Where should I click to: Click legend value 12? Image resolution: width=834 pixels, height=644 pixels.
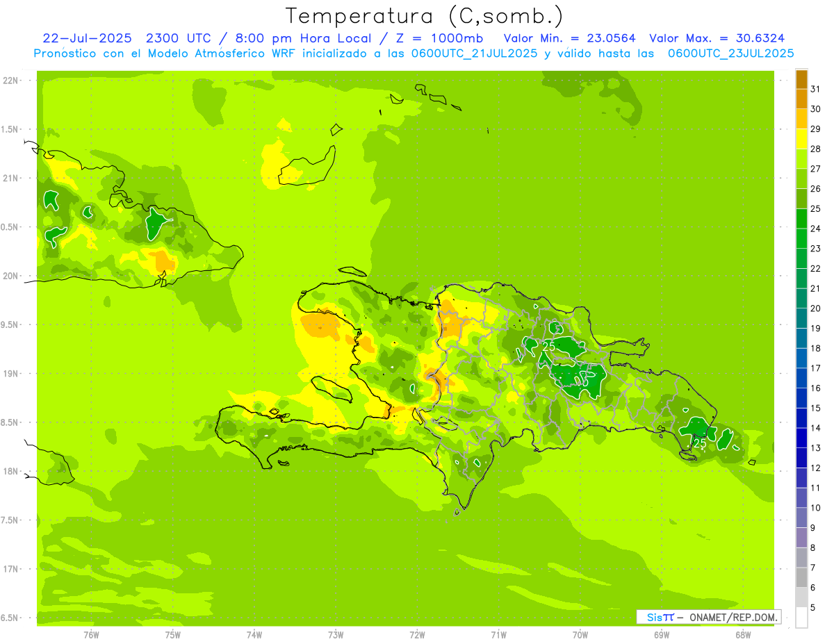815,468
